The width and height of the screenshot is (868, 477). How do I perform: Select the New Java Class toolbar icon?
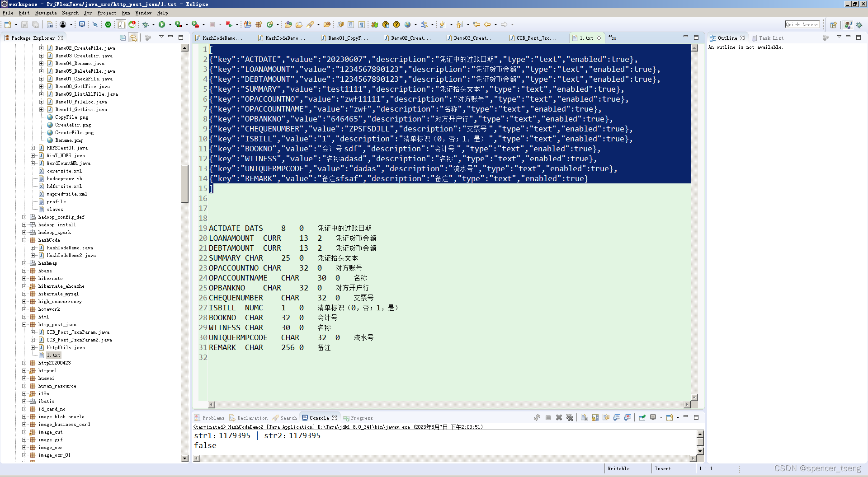pyautogui.click(x=270, y=25)
